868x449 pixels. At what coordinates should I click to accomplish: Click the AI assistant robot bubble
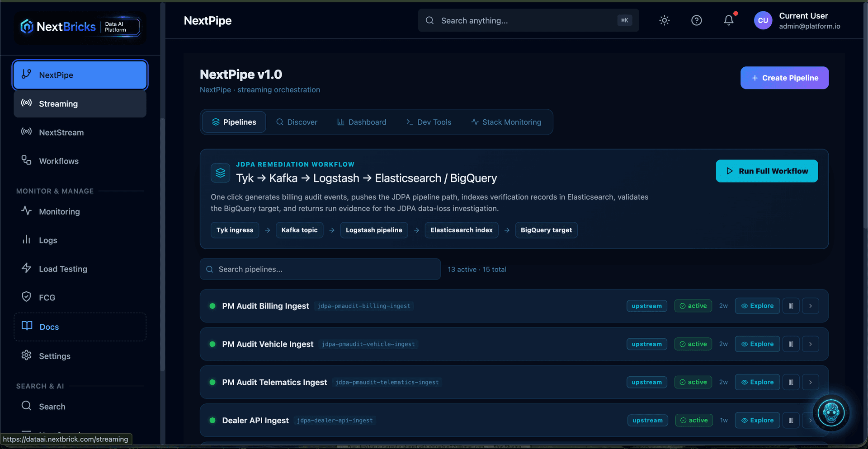point(831,412)
